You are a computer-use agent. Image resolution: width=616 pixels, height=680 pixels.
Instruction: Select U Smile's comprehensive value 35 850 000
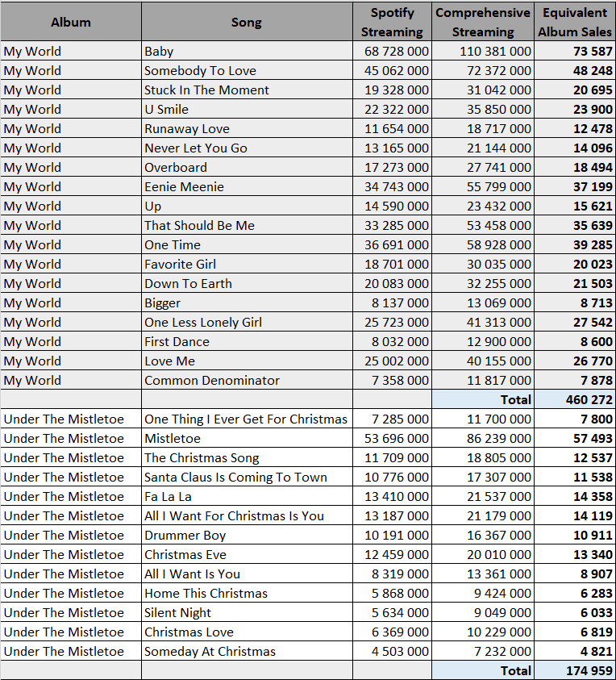pos(483,109)
